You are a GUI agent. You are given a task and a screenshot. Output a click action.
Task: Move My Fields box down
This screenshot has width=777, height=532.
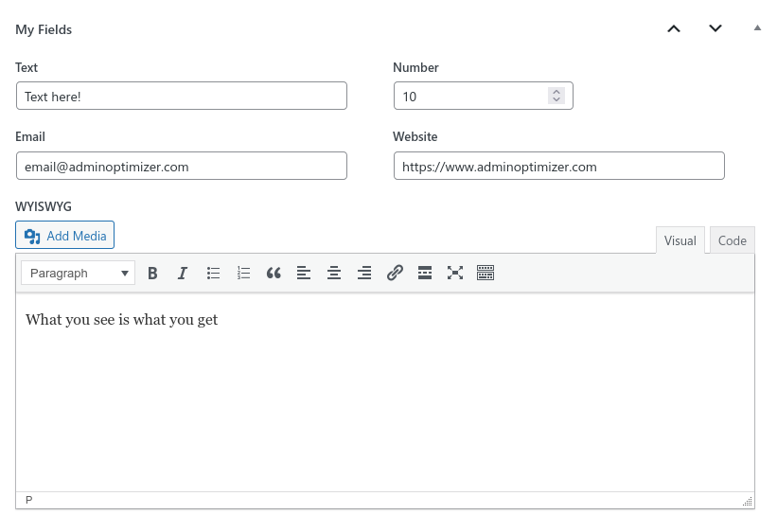715,28
